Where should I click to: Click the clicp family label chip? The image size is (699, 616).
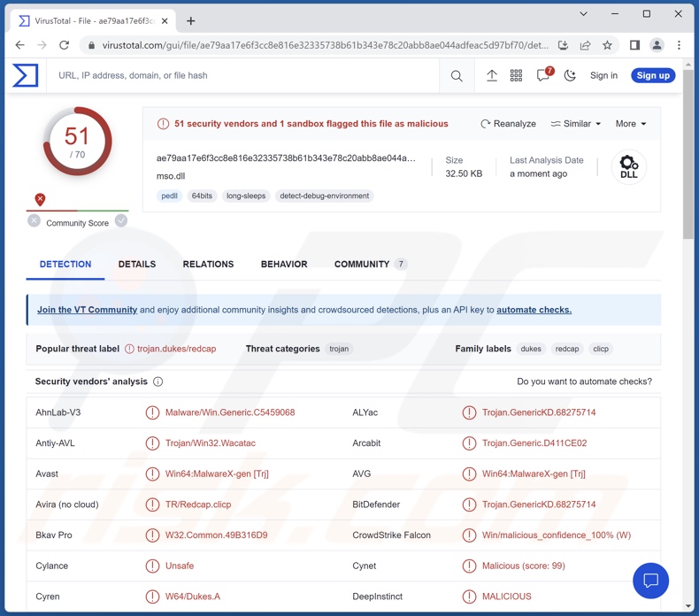pos(601,349)
